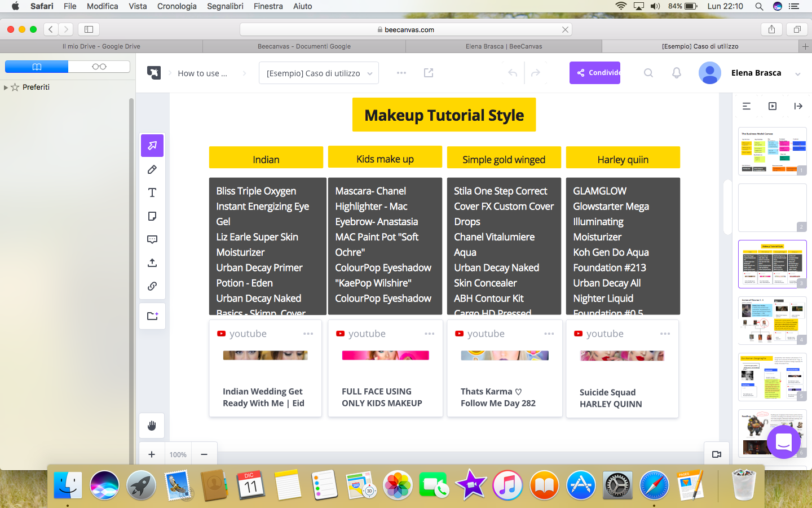Select the comment tool
This screenshot has height=508, width=812.
pyautogui.click(x=152, y=239)
